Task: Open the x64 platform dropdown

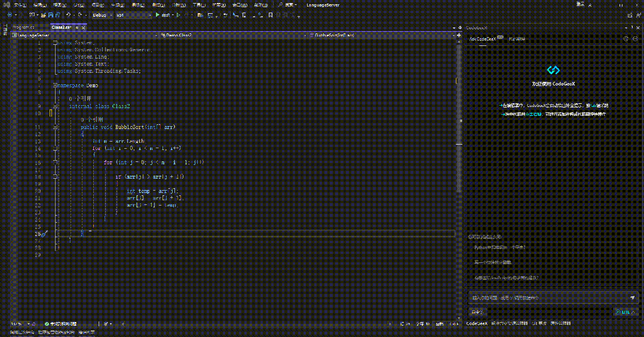Action: 133,15
